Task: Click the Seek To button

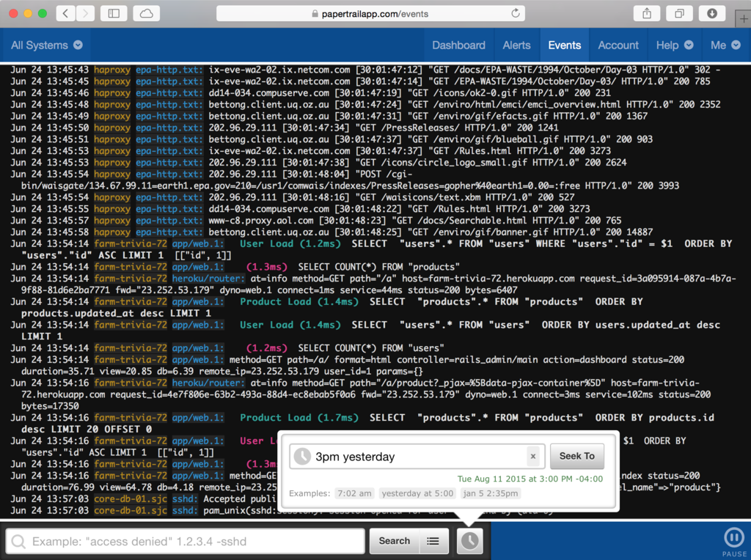Action: tap(576, 456)
